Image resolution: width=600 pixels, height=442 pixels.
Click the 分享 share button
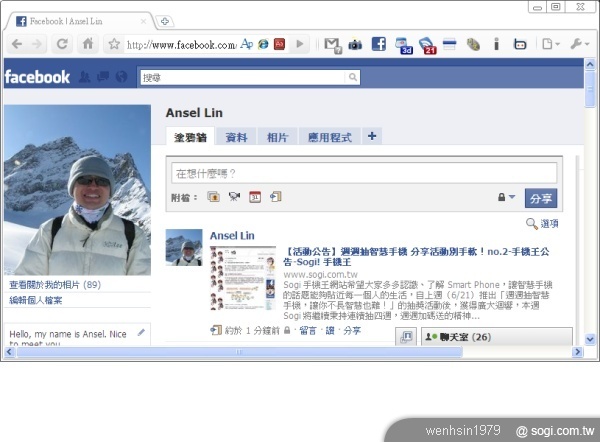coord(541,198)
